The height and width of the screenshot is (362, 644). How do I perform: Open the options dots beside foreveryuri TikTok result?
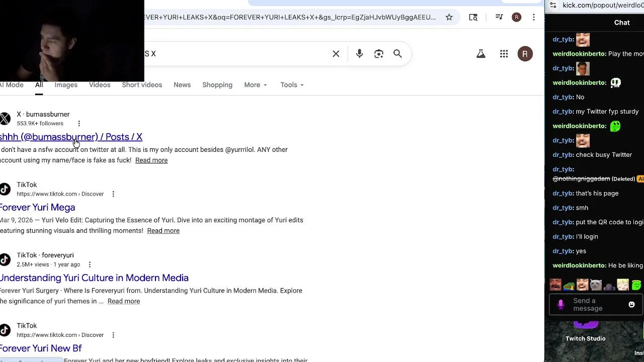tap(90, 264)
